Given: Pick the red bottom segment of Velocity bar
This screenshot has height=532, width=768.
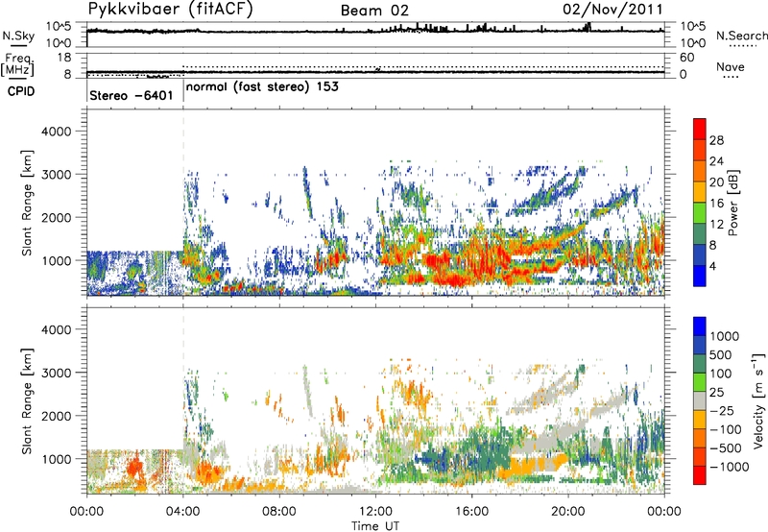Looking at the screenshot, I should pyautogui.click(x=700, y=475).
